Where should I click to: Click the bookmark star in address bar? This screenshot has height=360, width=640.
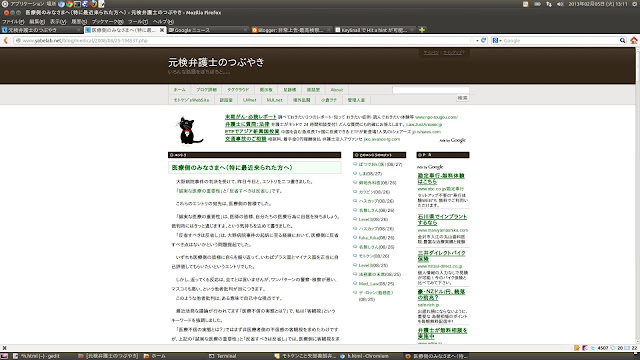472,40
